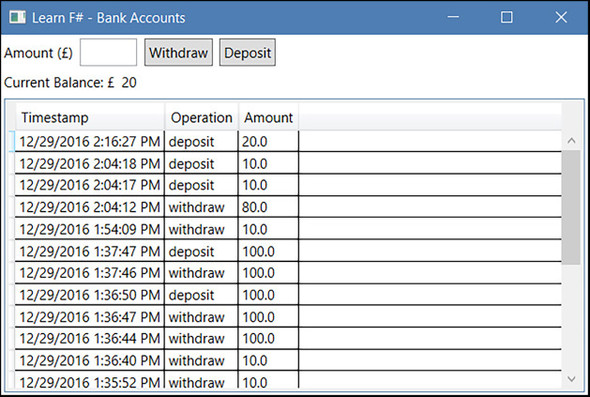Focus the Amount (£) input field
Viewport: 590px width, 397px height.
[108, 52]
